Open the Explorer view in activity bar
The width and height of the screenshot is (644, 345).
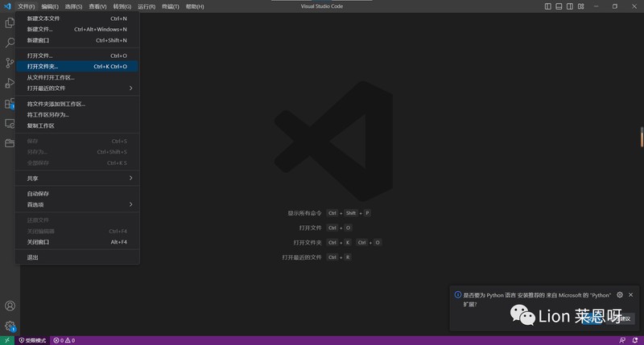tap(10, 23)
